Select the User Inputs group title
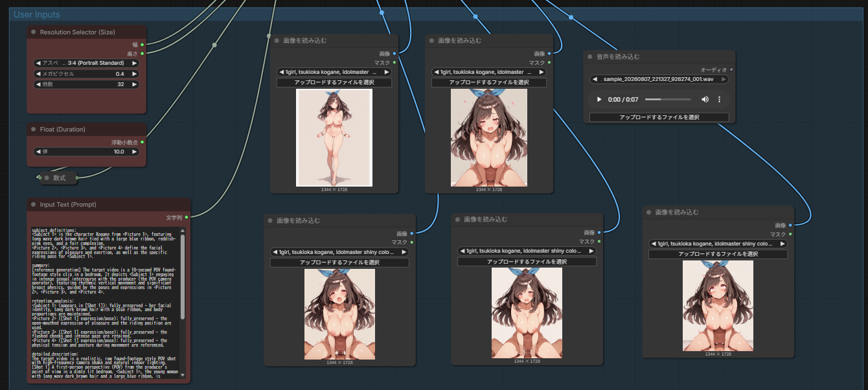 pos(37,14)
